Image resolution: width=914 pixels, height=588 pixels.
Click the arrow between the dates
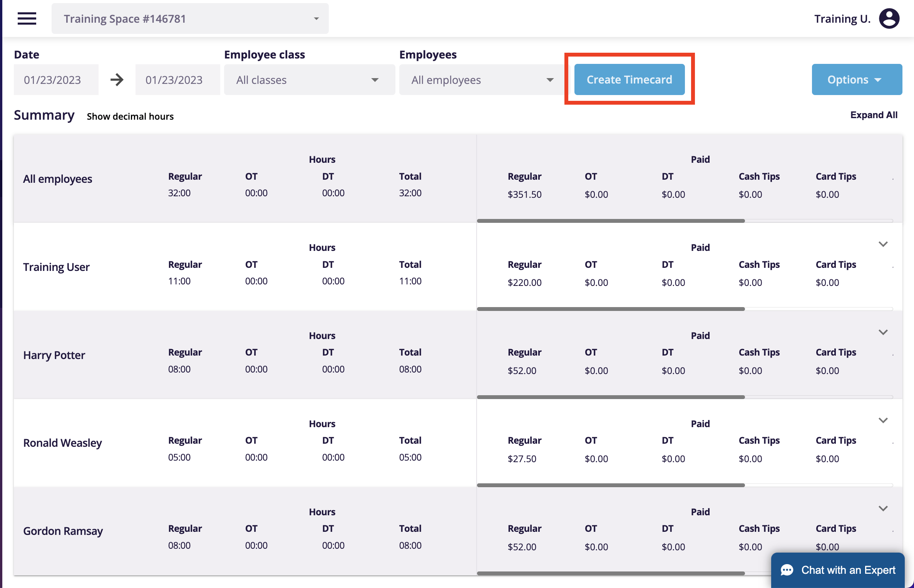(x=117, y=80)
